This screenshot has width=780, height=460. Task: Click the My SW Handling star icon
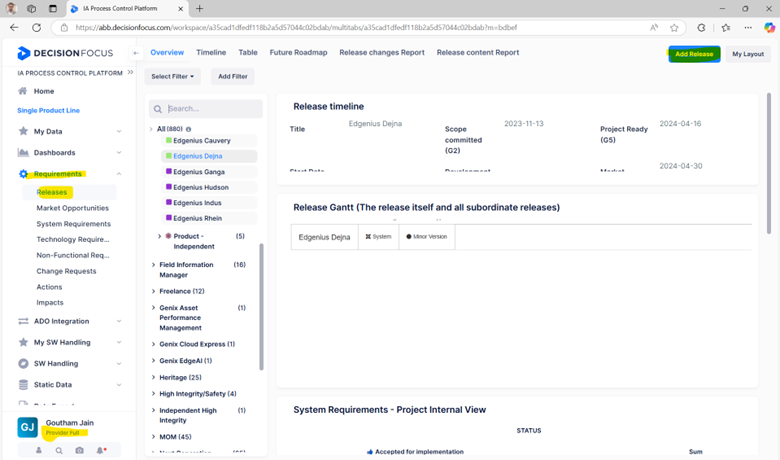[23, 342]
